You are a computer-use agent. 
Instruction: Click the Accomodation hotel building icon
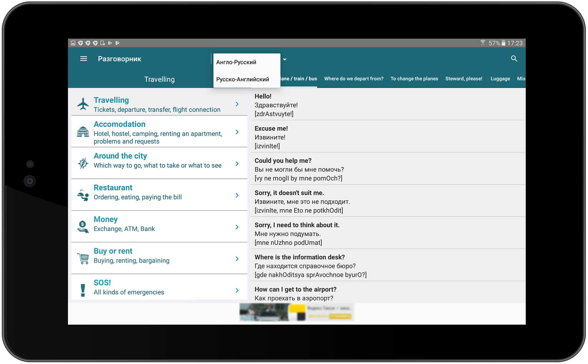click(x=83, y=132)
